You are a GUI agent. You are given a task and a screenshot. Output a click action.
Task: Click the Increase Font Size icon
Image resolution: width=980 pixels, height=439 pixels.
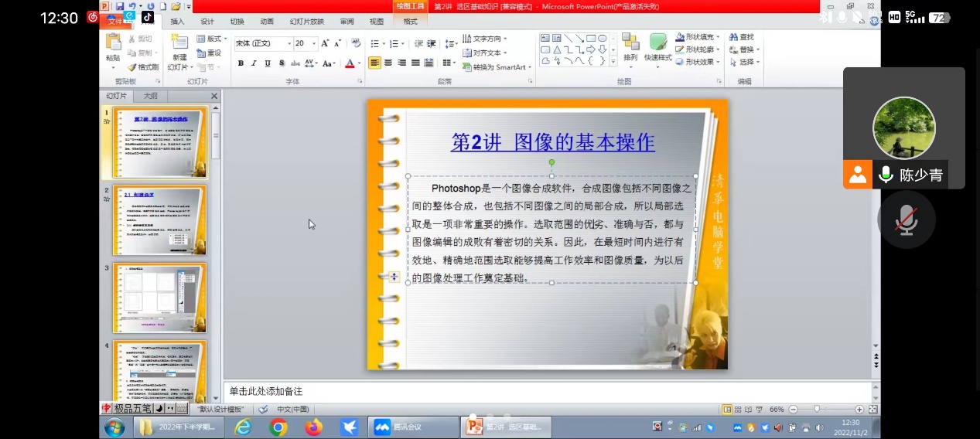tap(325, 43)
